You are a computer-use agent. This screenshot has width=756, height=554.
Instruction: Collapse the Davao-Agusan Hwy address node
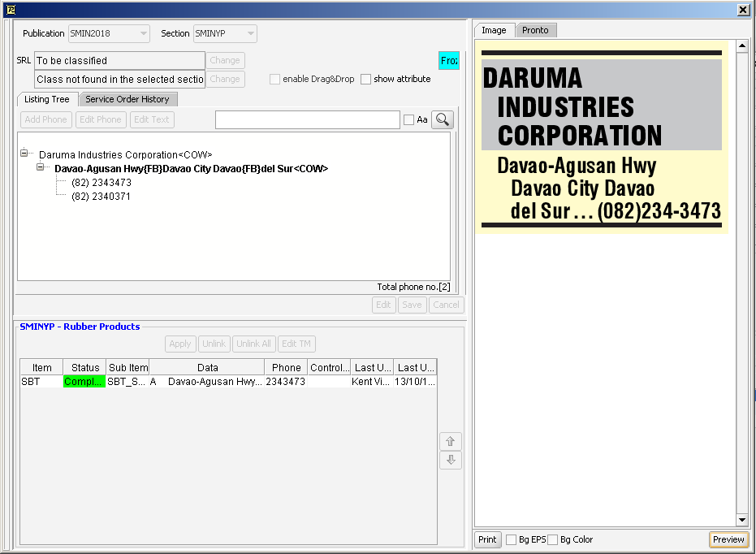click(41, 167)
